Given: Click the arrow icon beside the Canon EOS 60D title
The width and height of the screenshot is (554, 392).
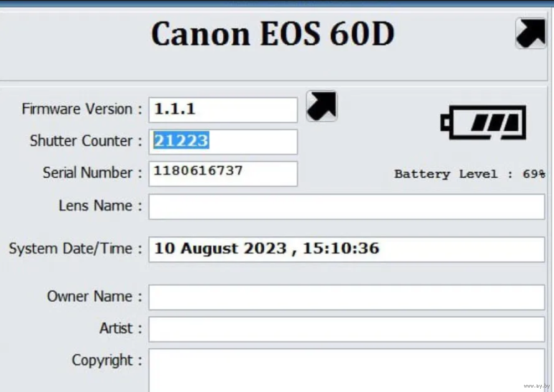Looking at the screenshot, I should (x=530, y=34).
